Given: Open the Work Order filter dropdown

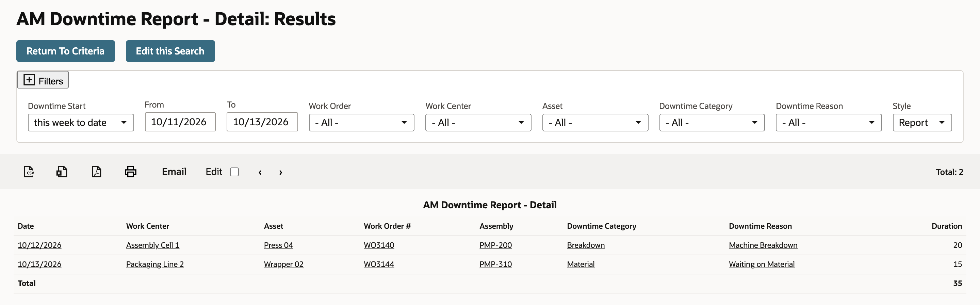Looking at the screenshot, I should [361, 123].
